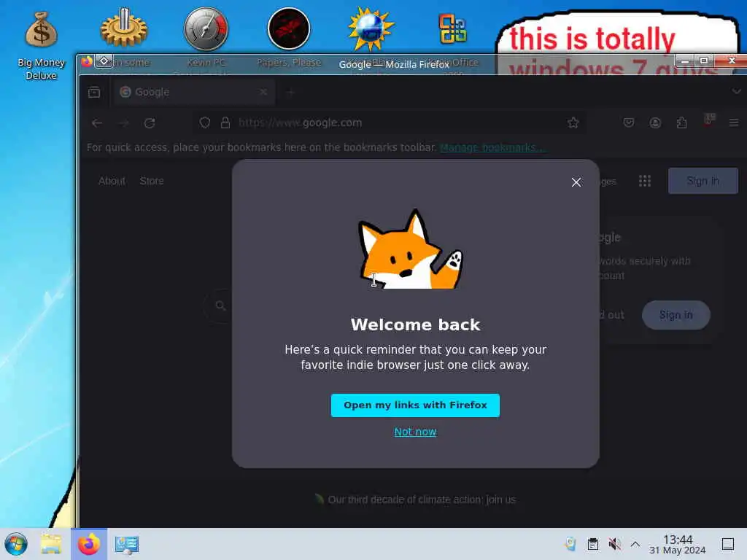Select the Google tab
Screen dimensions: 747x560
(193, 92)
